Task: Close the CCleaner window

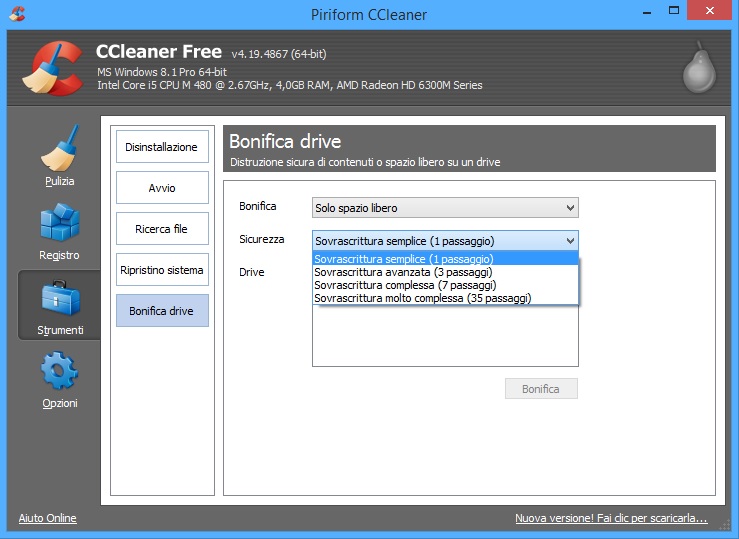Action: [710, 10]
